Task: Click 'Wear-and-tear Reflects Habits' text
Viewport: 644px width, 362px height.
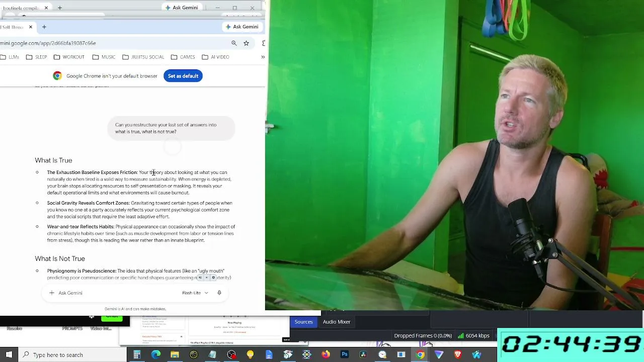Action: tap(80, 227)
